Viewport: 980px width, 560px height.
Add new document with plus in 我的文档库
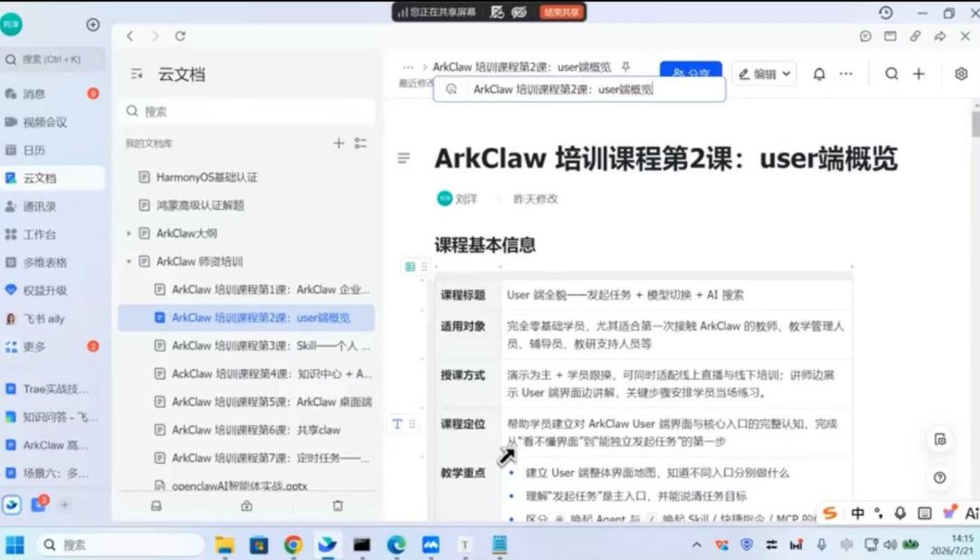click(x=338, y=143)
